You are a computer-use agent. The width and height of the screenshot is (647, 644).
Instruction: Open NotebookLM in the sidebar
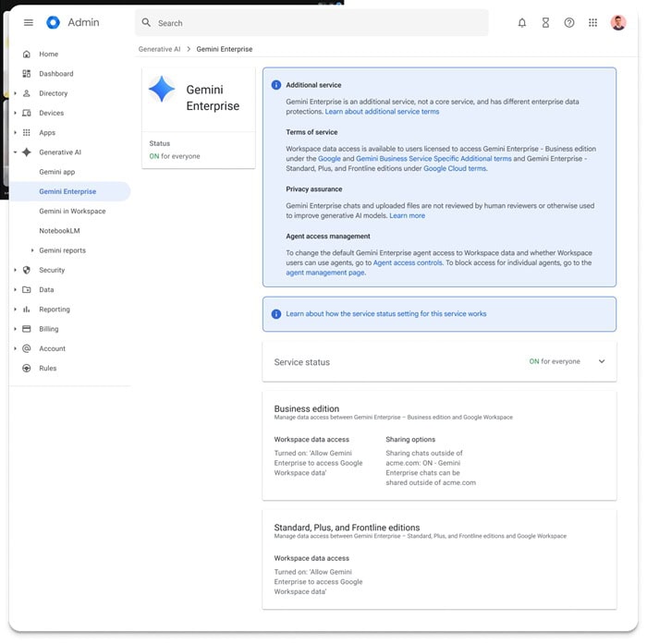point(59,231)
